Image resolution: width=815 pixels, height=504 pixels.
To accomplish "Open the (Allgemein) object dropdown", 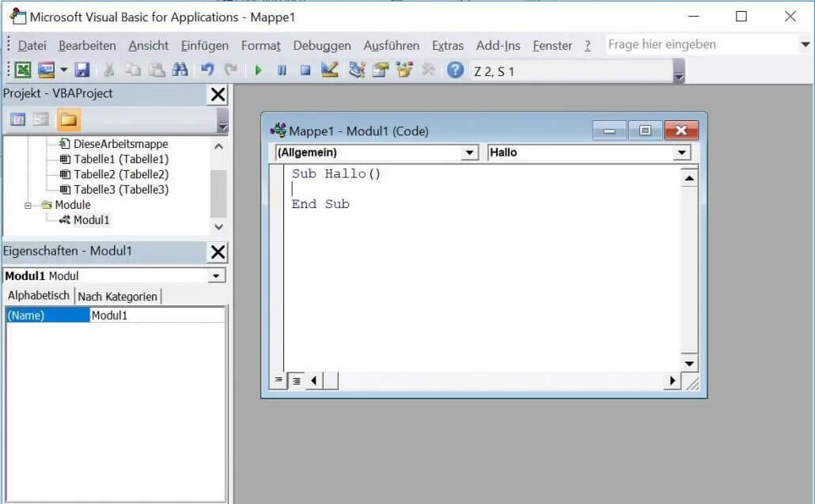I will (470, 153).
